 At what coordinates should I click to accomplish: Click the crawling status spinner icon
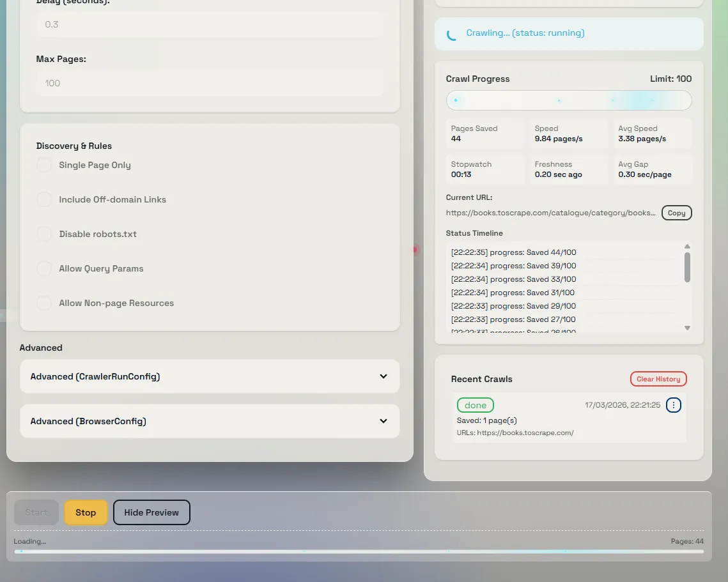[x=451, y=34]
